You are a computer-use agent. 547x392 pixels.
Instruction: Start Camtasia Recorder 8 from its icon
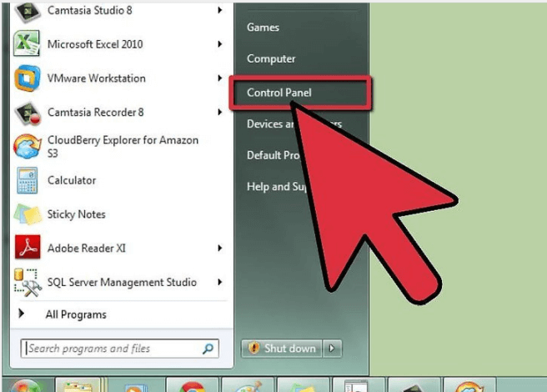28,113
